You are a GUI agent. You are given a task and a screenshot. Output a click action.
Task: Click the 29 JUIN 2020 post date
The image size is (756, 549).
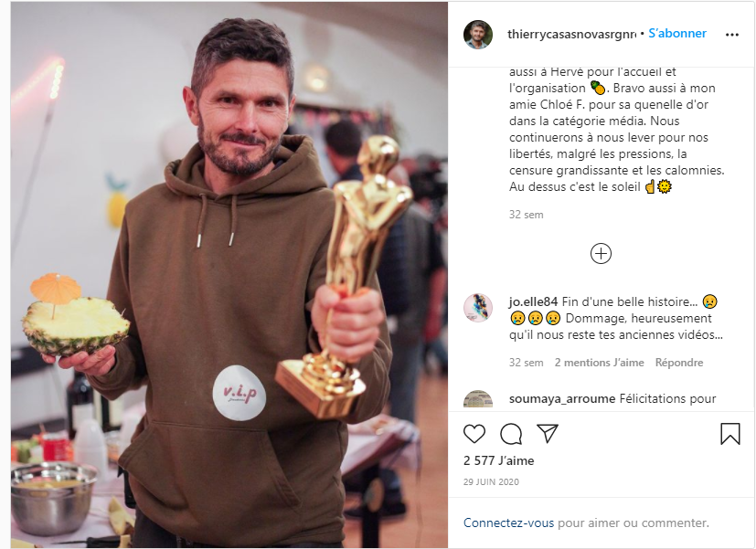tap(491, 482)
